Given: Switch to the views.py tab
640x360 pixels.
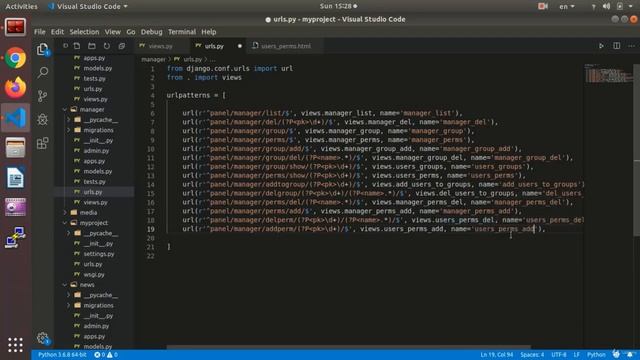Looking at the screenshot, I should (x=160, y=46).
